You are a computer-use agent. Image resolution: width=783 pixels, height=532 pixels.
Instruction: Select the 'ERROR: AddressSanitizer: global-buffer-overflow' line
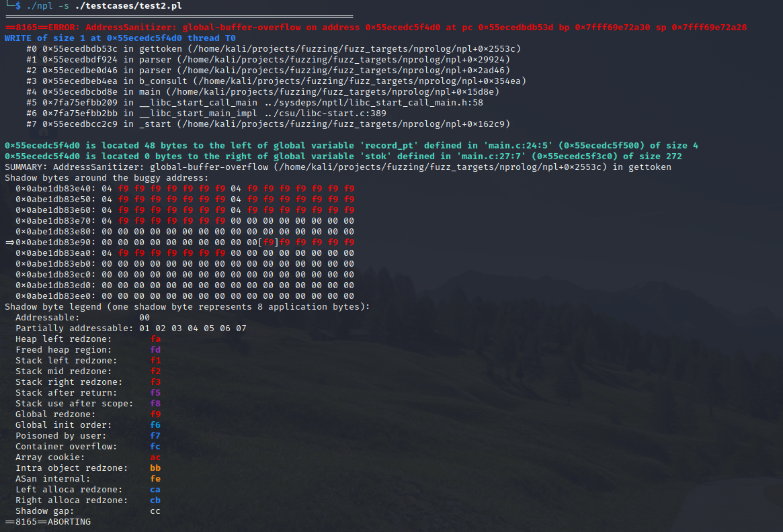[x=376, y=27]
